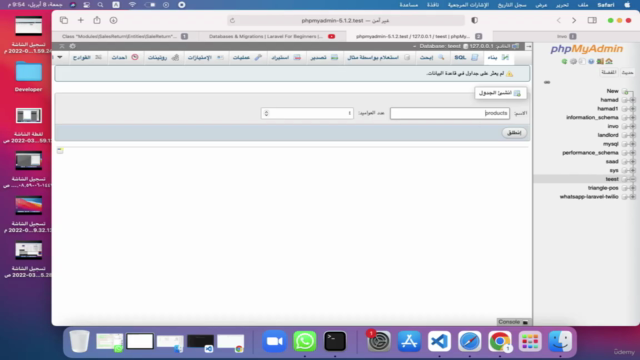Open the روتينات routines tab
Viewport: 640px width, 360px height.
click(163, 58)
